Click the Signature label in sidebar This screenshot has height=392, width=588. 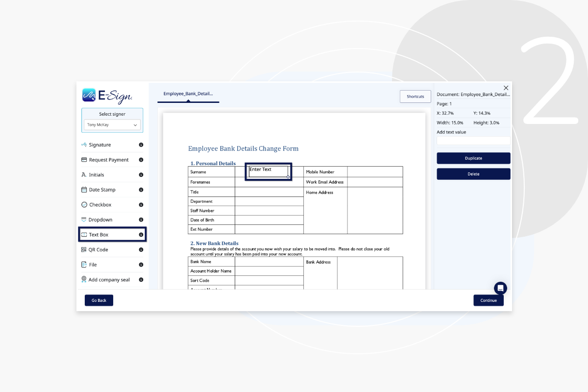coord(100,145)
